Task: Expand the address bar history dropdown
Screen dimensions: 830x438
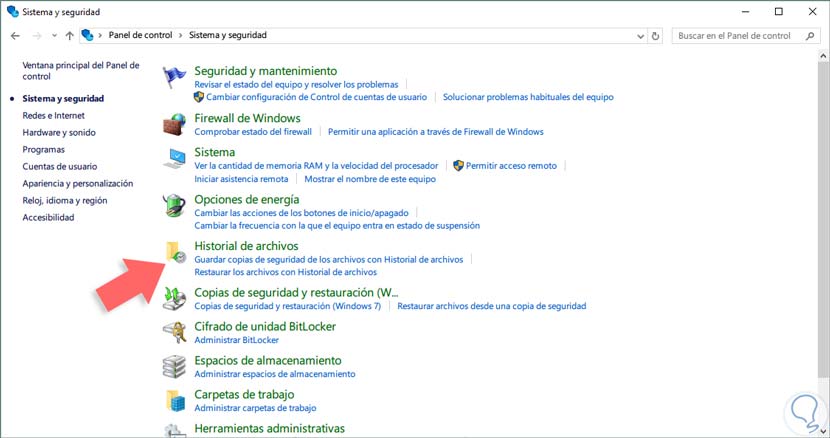Action: coord(640,36)
